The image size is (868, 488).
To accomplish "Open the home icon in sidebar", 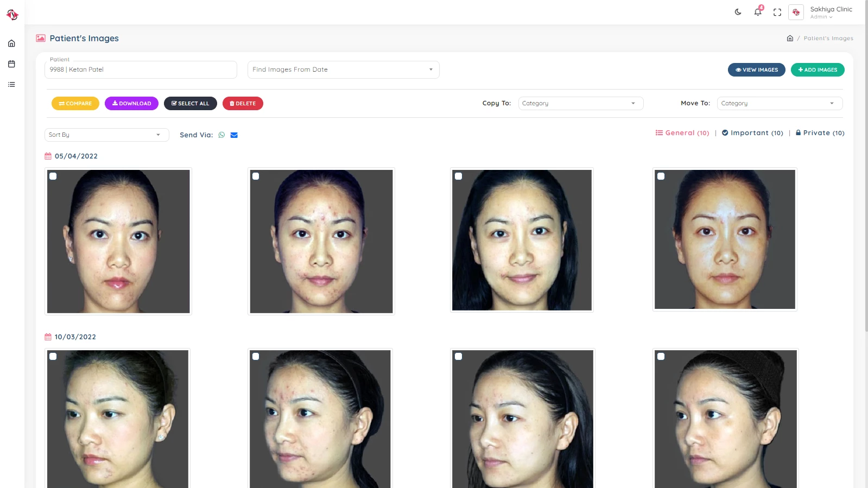I will 11,43.
